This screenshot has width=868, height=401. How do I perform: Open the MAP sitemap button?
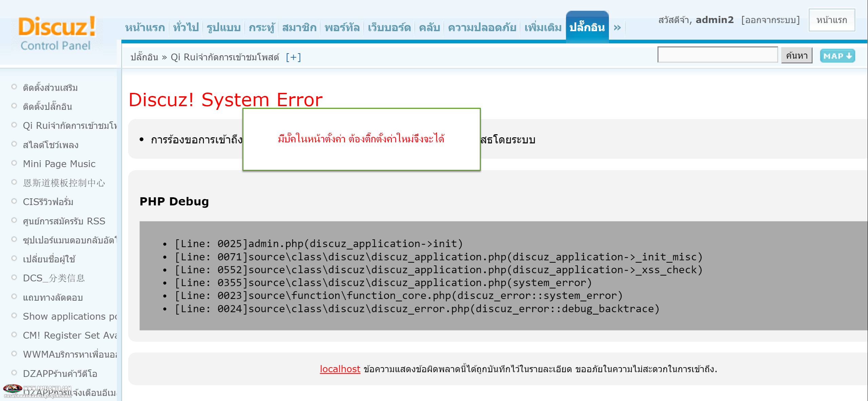(x=837, y=56)
